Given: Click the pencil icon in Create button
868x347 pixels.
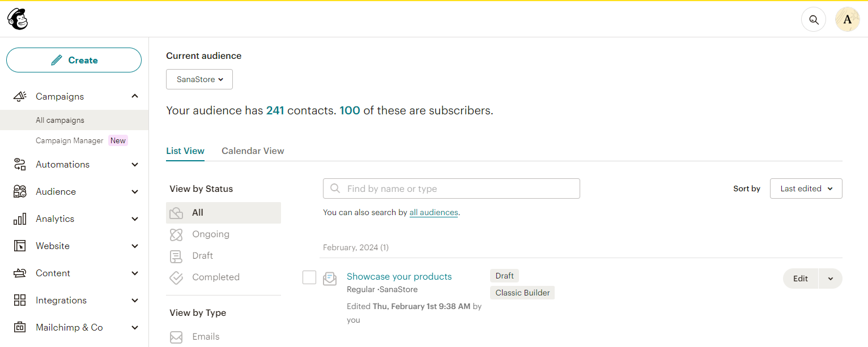Looking at the screenshot, I should coord(56,60).
